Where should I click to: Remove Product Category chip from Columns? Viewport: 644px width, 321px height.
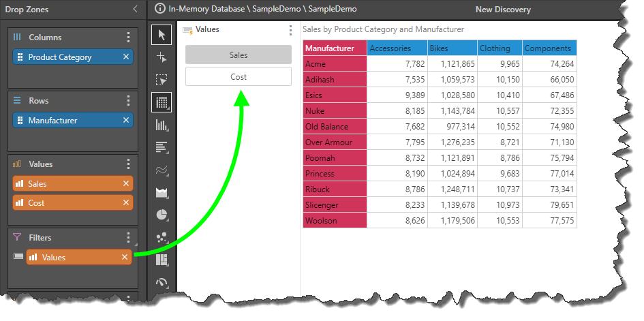click(125, 57)
